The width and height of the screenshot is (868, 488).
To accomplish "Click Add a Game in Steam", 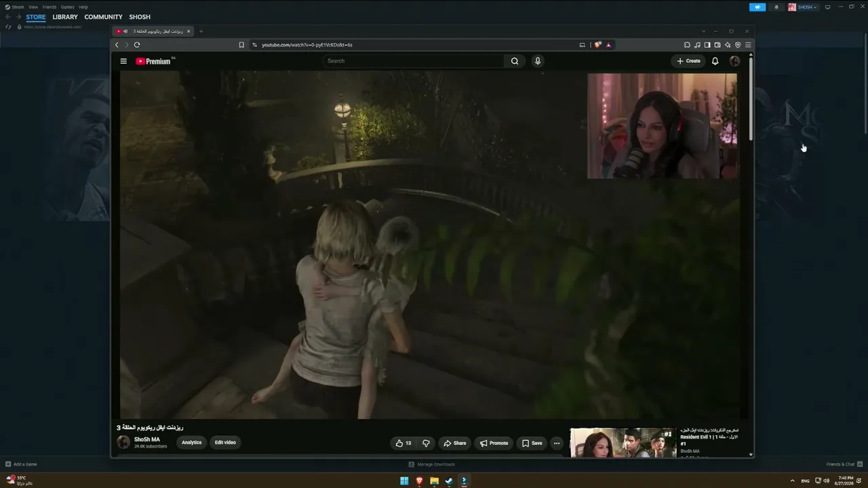I will click(x=21, y=464).
